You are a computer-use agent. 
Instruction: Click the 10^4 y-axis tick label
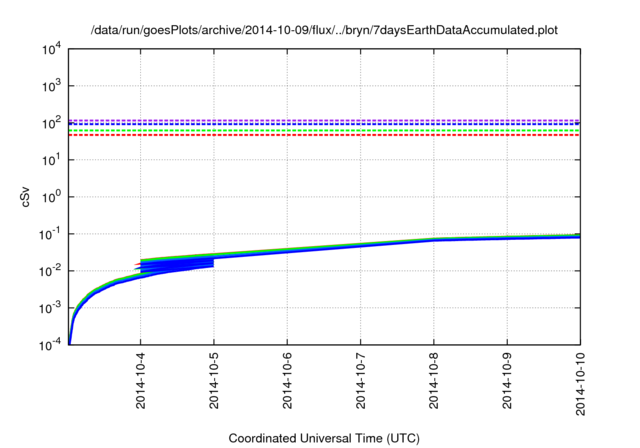(51, 49)
